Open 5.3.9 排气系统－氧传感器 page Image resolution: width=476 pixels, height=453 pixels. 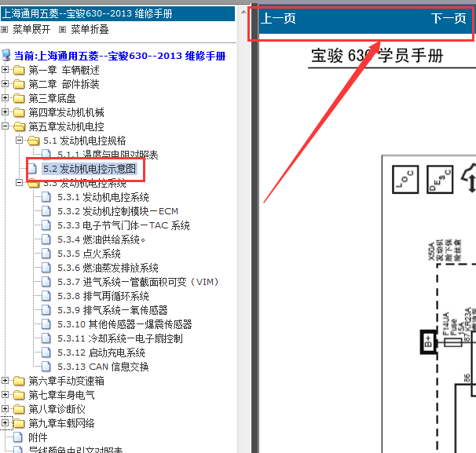click(x=112, y=310)
